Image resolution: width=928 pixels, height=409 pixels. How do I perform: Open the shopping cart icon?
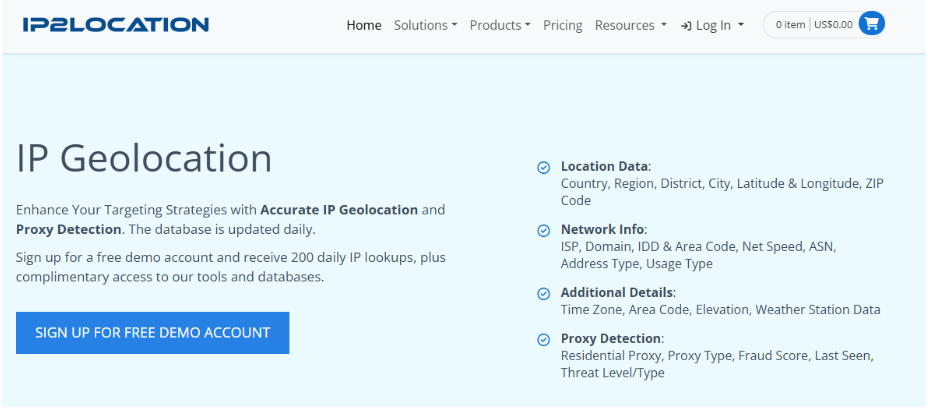pos(871,24)
